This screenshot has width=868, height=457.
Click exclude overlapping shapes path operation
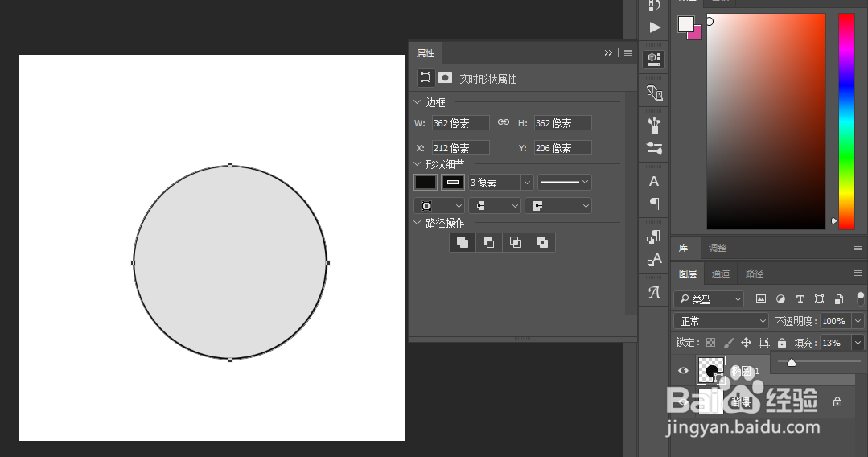point(542,242)
